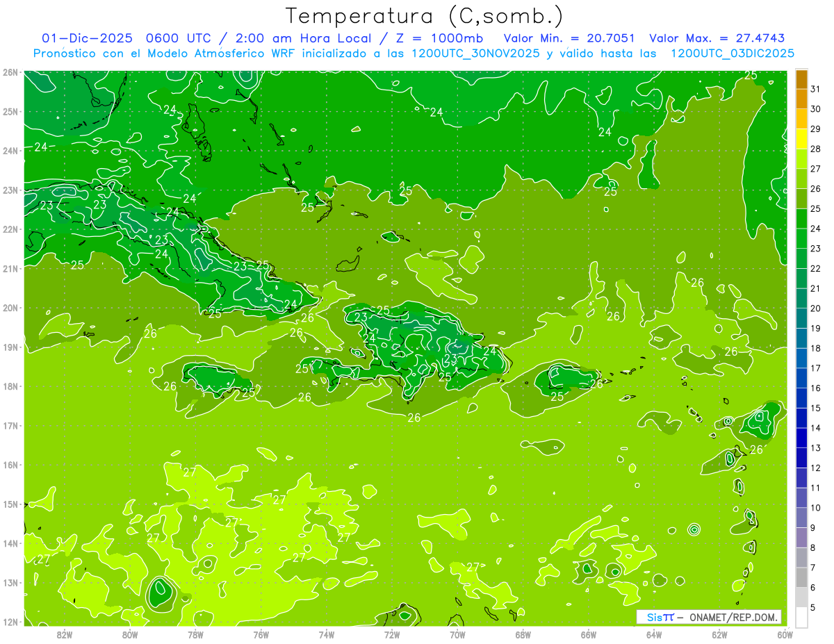The width and height of the screenshot is (834, 644).
Task: Click the "12" color scale label
Action: pos(816,468)
